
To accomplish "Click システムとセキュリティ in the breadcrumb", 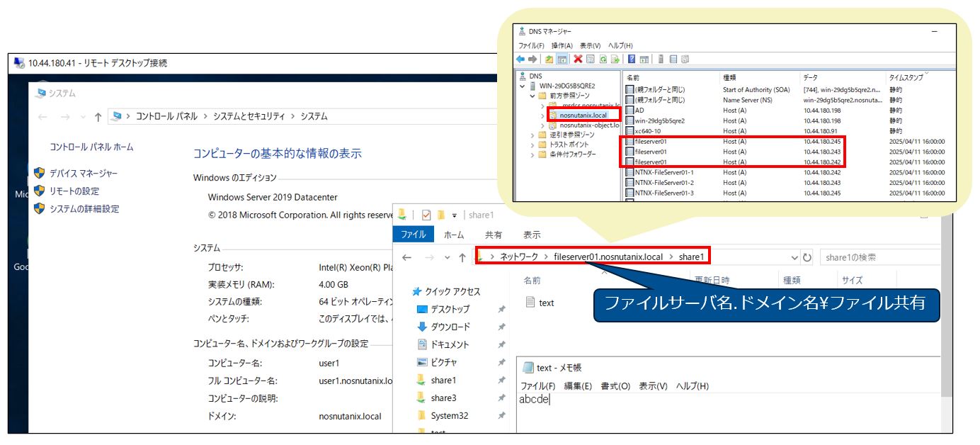I will pyautogui.click(x=249, y=116).
